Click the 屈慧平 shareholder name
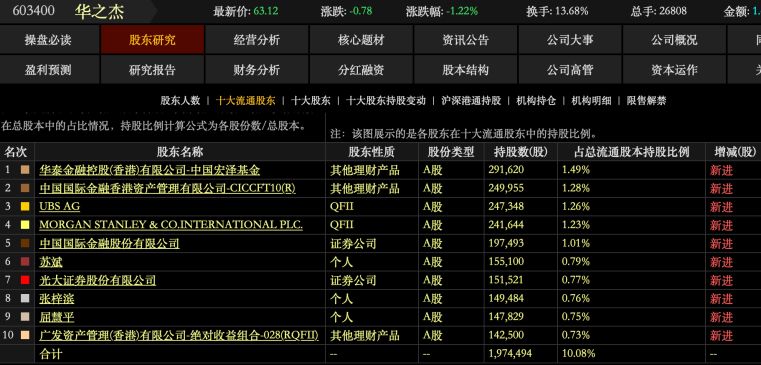This screenshot has width=761, height=365. pos(57,317)
